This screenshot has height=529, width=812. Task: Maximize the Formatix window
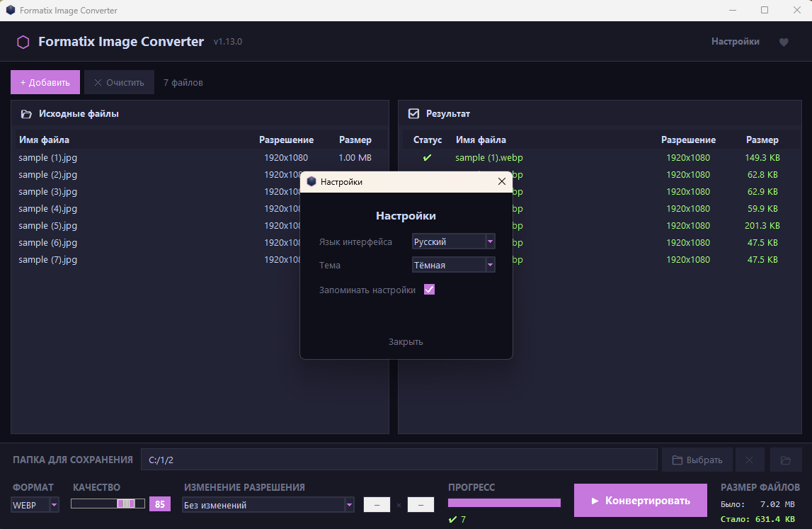click(x=765, y=11)
